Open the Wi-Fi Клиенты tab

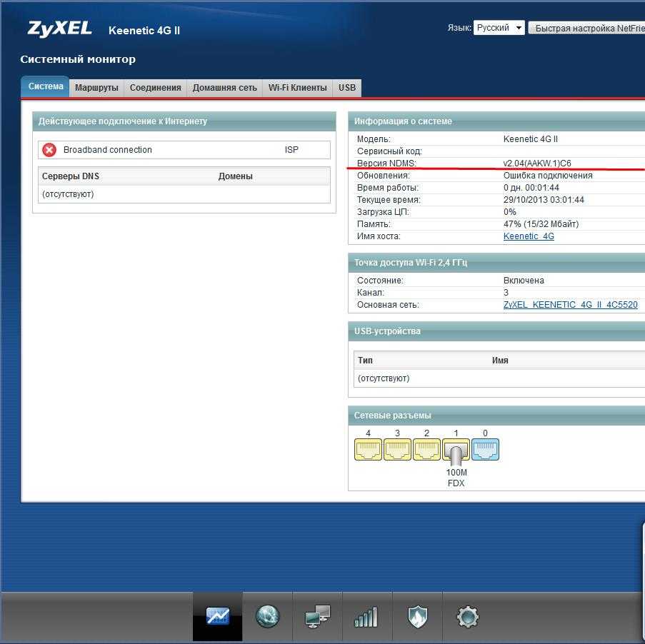[x=297, y=88]
